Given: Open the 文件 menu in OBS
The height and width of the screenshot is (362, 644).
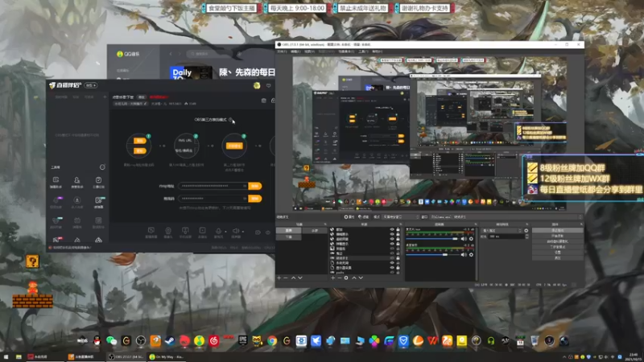Looking at the screenshot, I should [x=282, y=51].
